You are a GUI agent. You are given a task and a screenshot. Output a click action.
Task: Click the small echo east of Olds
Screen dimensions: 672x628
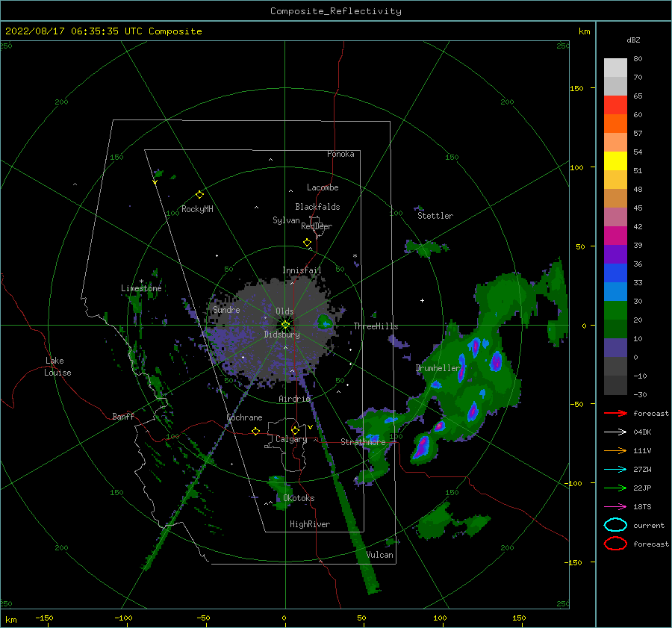(325, 322)
